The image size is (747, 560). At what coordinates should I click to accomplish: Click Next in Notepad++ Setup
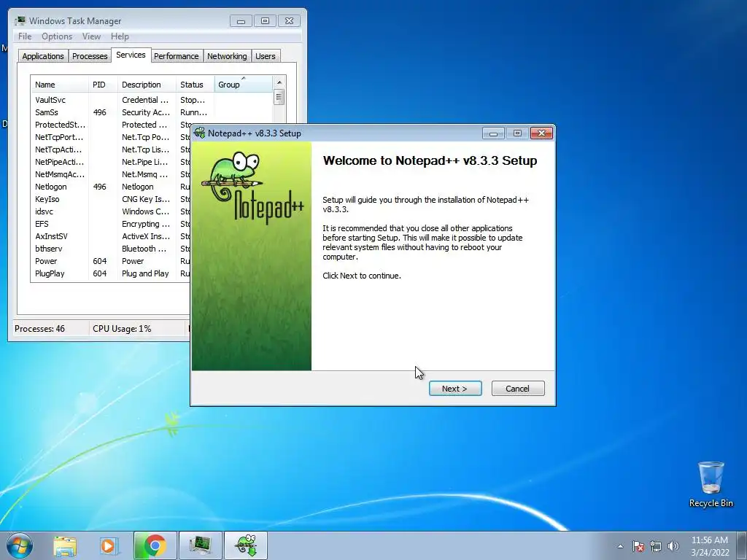(x=455, y=389)
